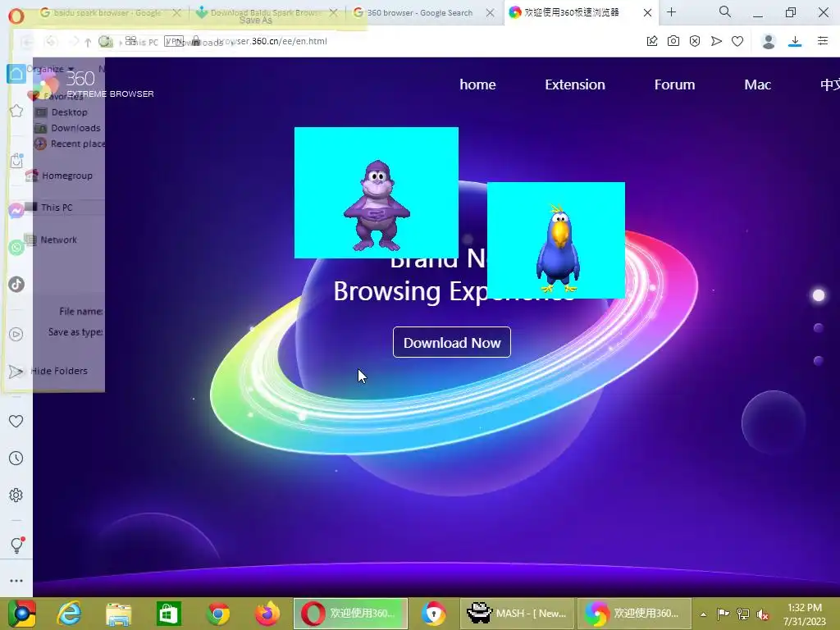Open bookmarks star in Opera sidebar
This screenshot has height=630, width=840.
click(x=16, y=112)
